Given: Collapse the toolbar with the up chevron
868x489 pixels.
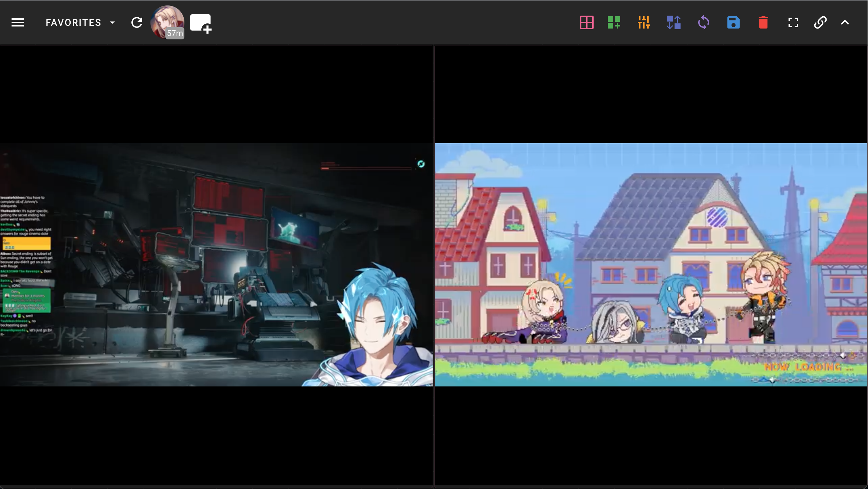Looking at the screenshot, I should pos(845,23).
